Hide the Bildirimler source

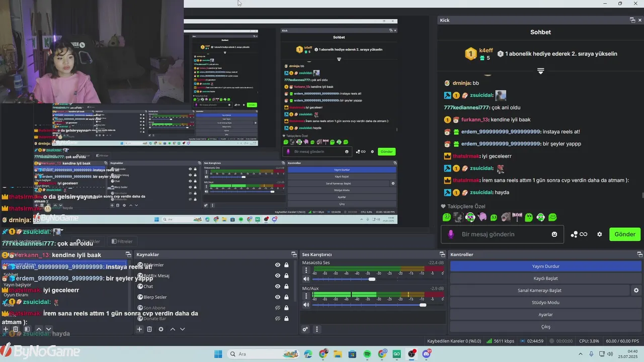pos(278,265)
